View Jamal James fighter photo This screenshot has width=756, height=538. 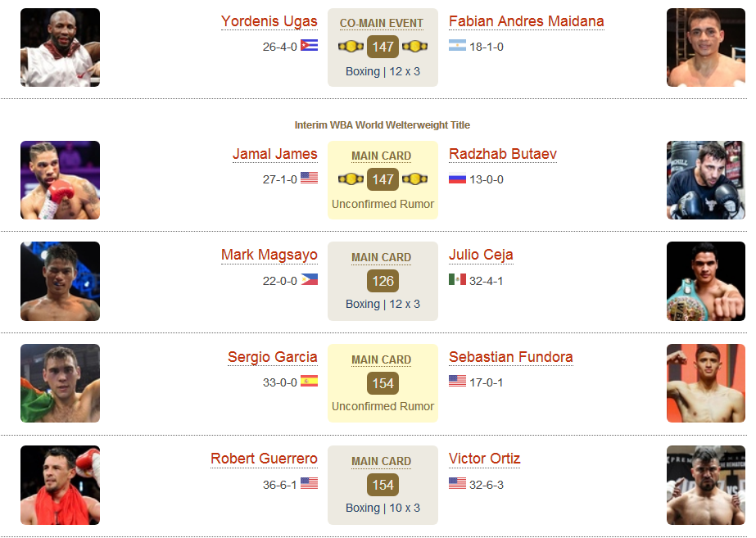click(x=61, y=180)
